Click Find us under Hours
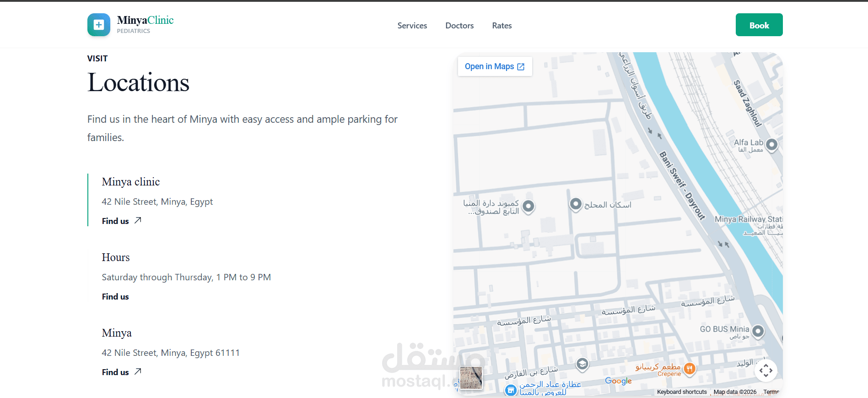This screenshot has width=868, height=398. tap(115, 297)
